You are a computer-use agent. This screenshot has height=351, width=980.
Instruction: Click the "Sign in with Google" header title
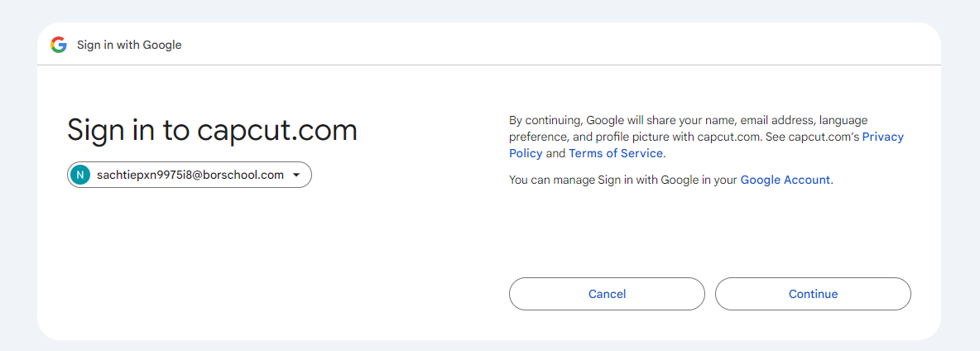point(129,45)
